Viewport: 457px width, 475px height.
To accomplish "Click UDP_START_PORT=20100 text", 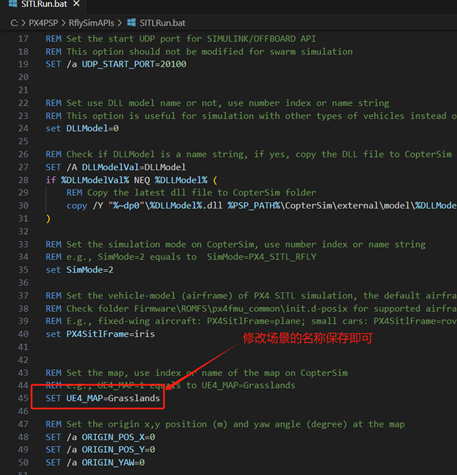I will click(134, 64).
